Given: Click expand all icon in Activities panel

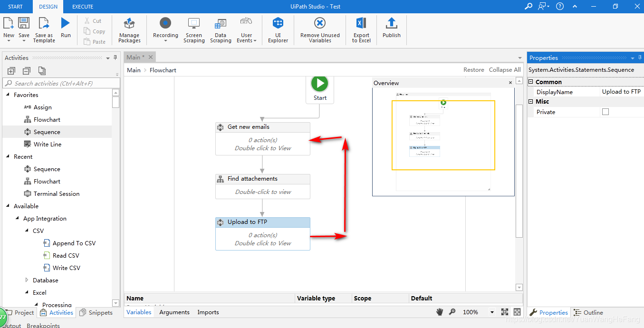Looking at the screenshot, I should (11, 71).
